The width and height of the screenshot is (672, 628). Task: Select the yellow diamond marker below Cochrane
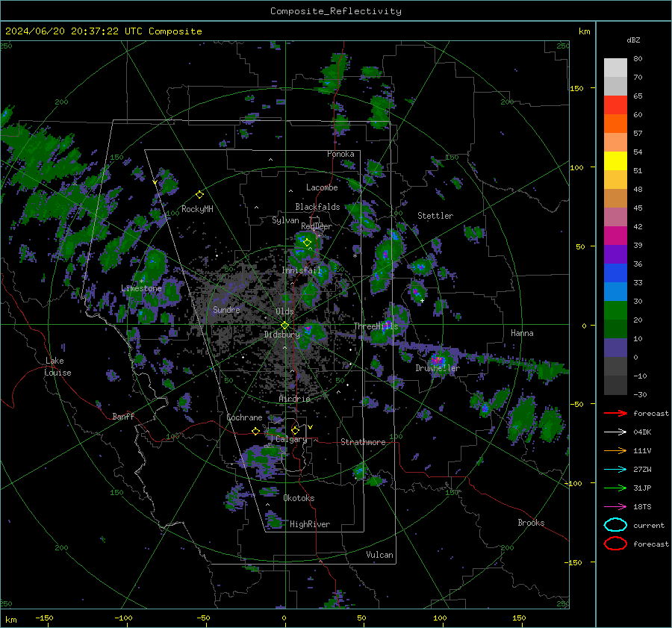click(x=256, y=431)
